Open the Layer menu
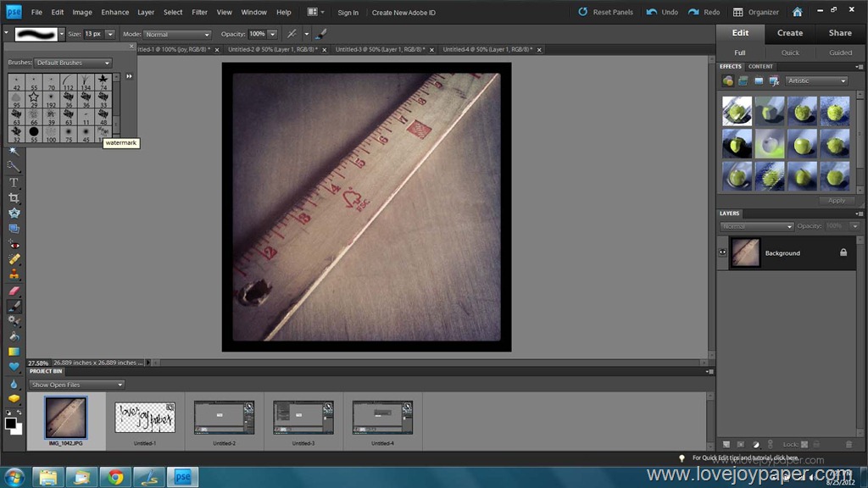The width and height of the screenshot is (868, 488). tap(146, 12)
